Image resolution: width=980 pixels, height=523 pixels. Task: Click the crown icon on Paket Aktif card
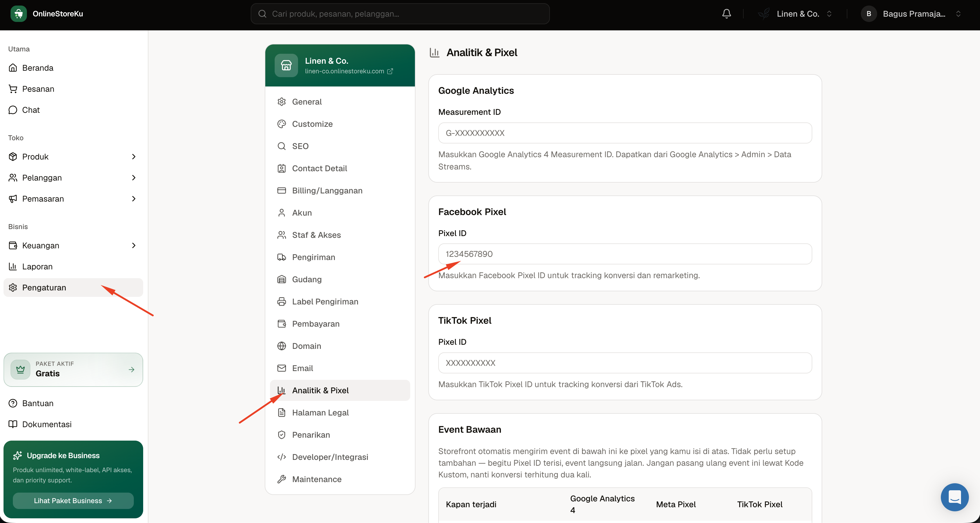point(20,369)
